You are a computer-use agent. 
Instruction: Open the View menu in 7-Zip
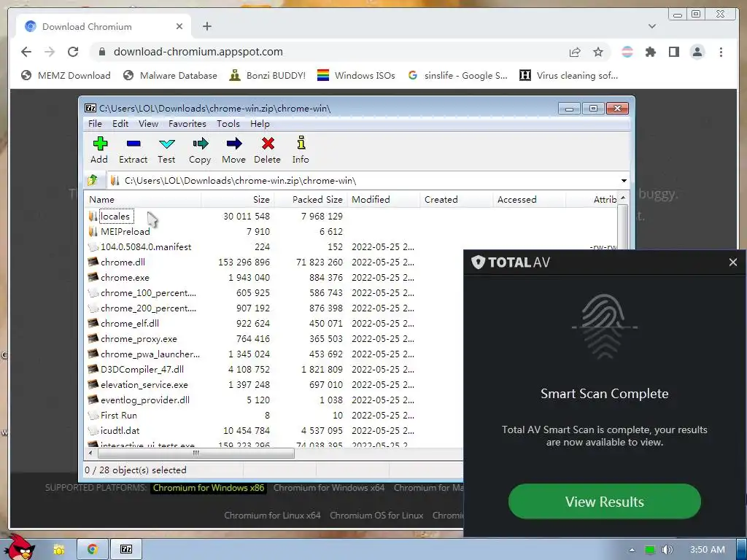click(x=148, y=124)
